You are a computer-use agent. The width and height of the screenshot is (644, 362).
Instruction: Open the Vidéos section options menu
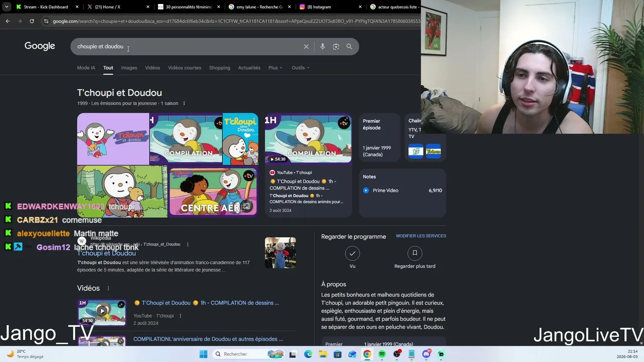(x=108, y=289)
